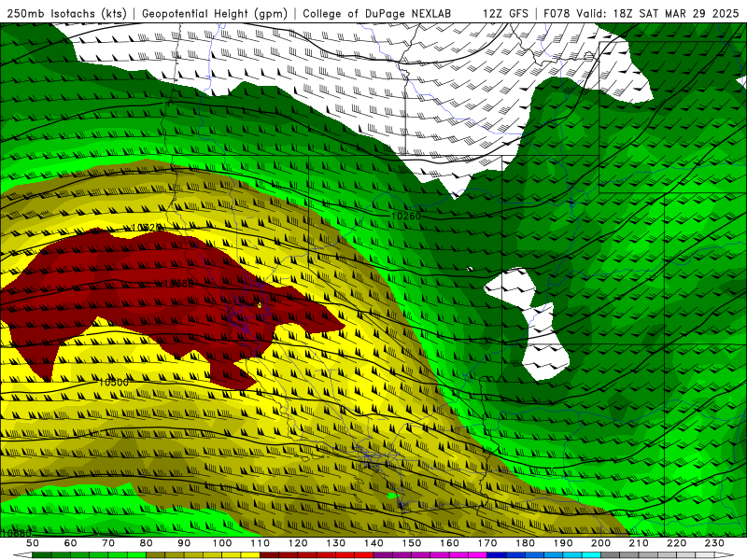This screenshot has width=747, height=560.
Task: Select the 150 colorbar tick label
Action: (412, 543)
